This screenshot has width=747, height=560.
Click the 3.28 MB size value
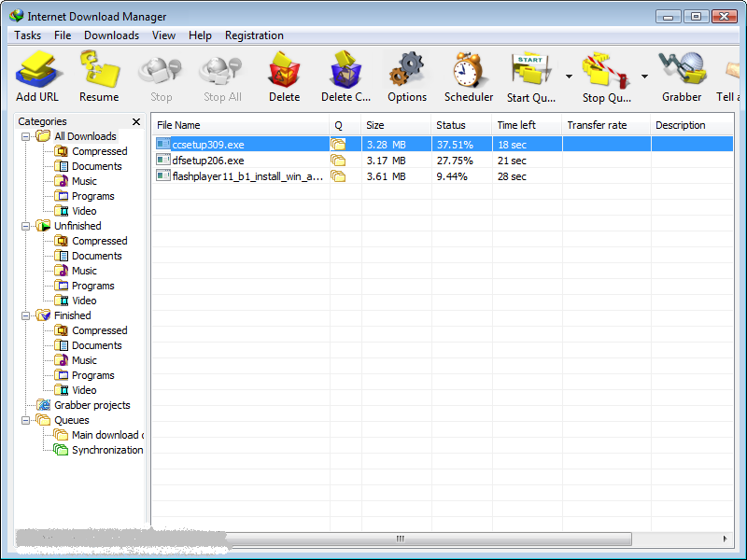pyautogui.click(x=386, y=145)
